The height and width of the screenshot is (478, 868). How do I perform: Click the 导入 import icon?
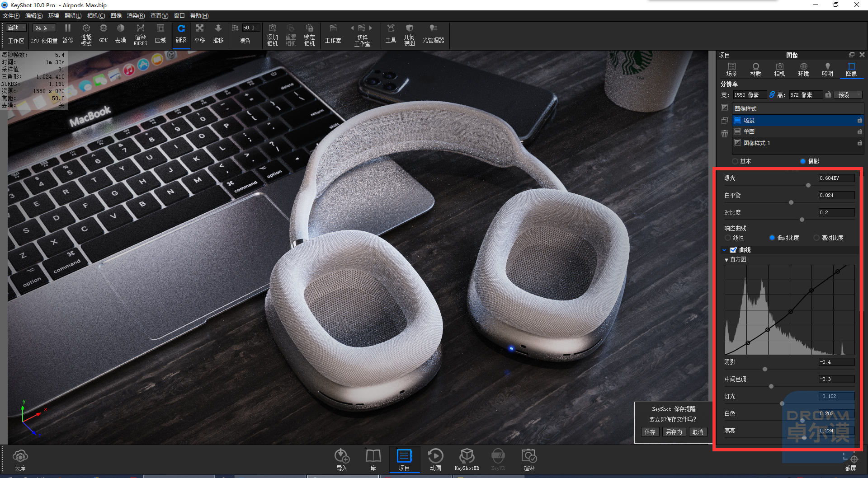click(x=342, y=456)
